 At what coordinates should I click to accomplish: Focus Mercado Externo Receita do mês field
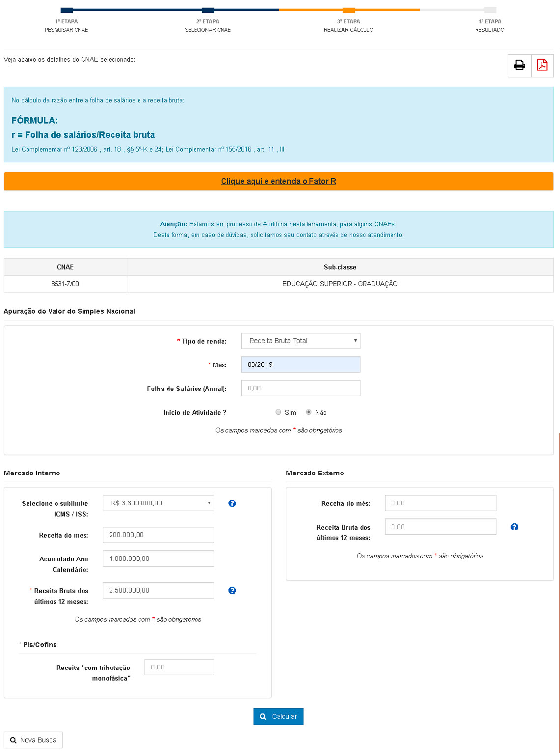coord(441,503)
